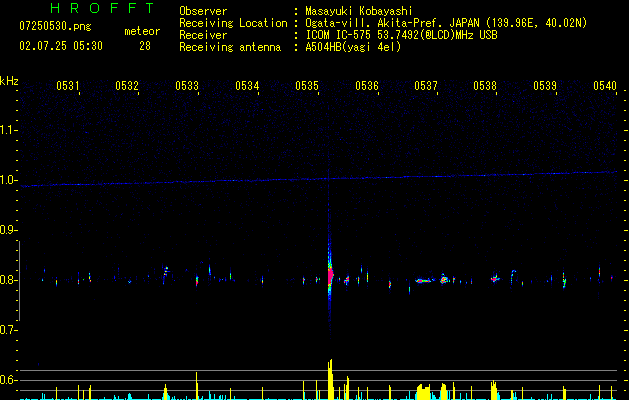Click the 0.9 kHz axis label
The height and width of the screenshot is (400, 629).
(x=7, y=230)
